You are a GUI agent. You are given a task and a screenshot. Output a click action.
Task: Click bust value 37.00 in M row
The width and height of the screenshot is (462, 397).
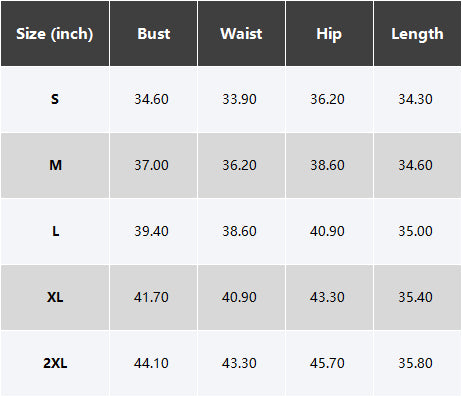(151, 165)
